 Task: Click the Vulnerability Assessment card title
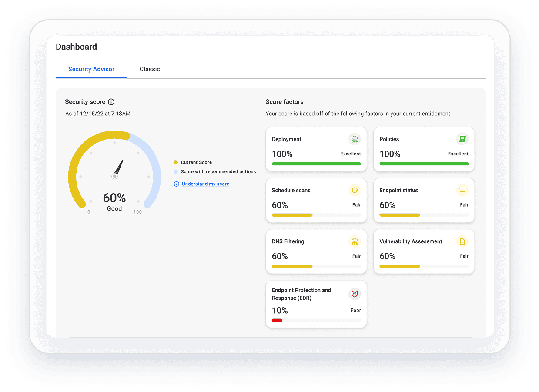(x=411, y=241)
